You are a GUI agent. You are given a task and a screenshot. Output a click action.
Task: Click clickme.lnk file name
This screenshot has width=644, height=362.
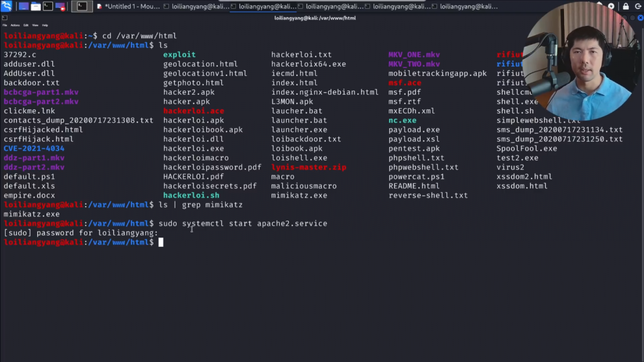click(x=29, y=111)
